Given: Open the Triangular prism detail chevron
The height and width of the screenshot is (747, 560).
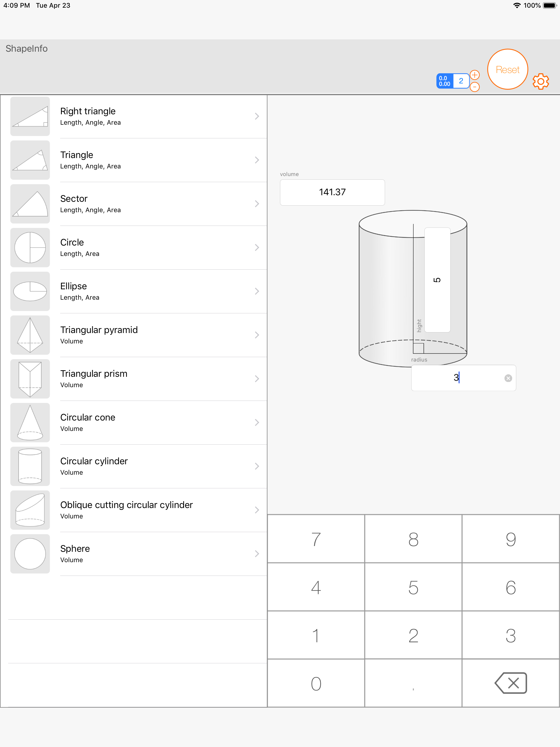Looking at the screenshot, I should [x=257, y=379].
